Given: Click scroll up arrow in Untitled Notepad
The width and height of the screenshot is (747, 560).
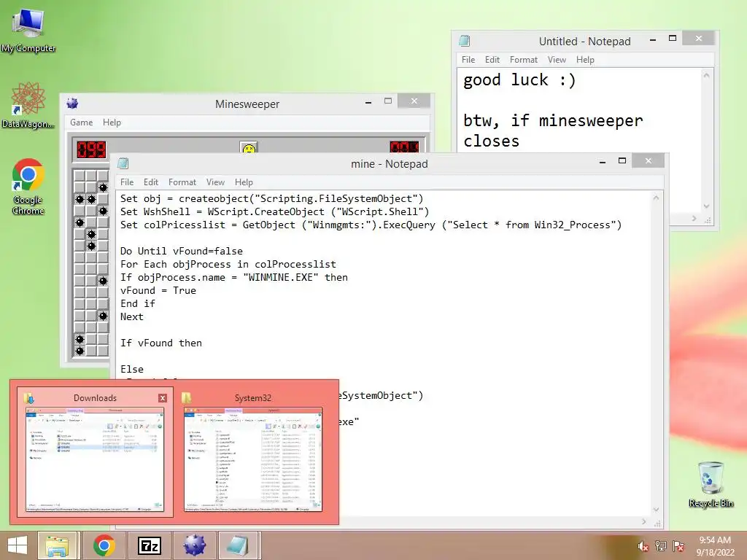Looking at the screenshot, I should click(706, 76).
